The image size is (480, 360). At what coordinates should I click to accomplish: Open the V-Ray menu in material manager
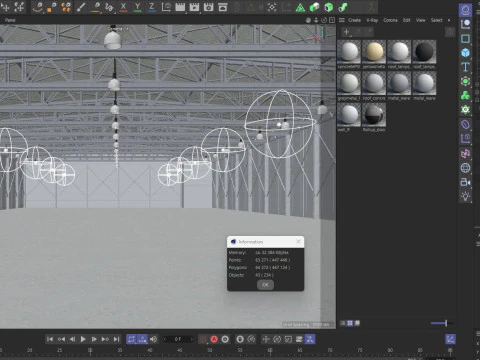click(x=372, y=20)
